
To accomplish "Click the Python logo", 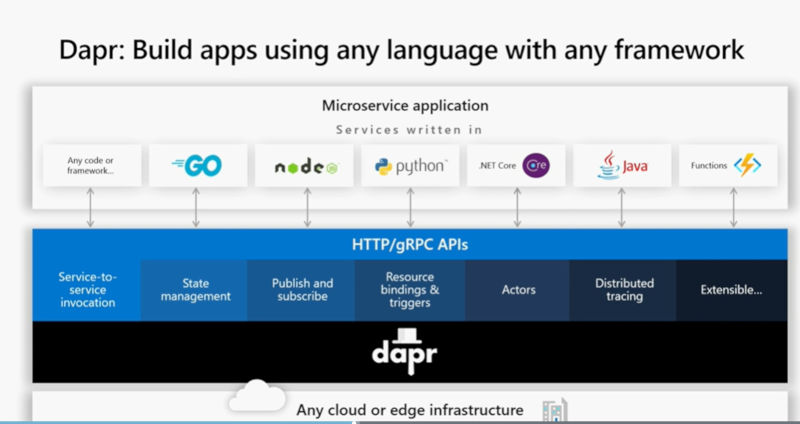I will [410, 166].
